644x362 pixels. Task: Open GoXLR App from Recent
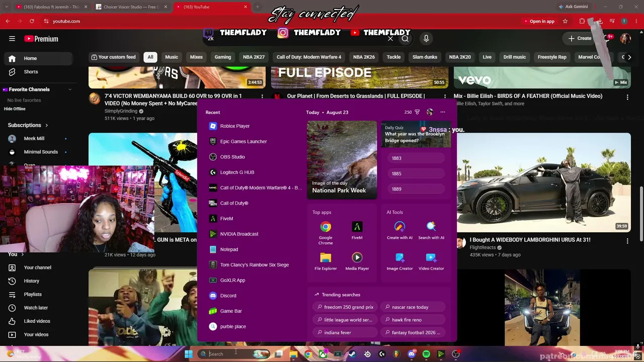[x=232, y=280]
